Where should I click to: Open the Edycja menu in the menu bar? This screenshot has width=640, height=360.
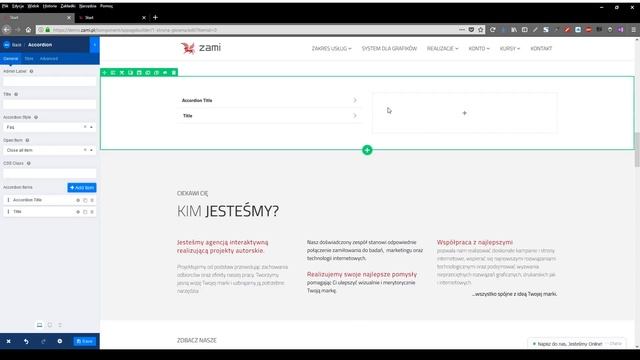[18, 6]
